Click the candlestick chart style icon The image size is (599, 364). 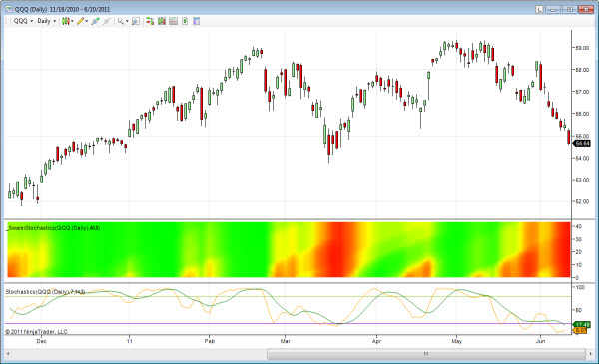[x=65, y=21]
